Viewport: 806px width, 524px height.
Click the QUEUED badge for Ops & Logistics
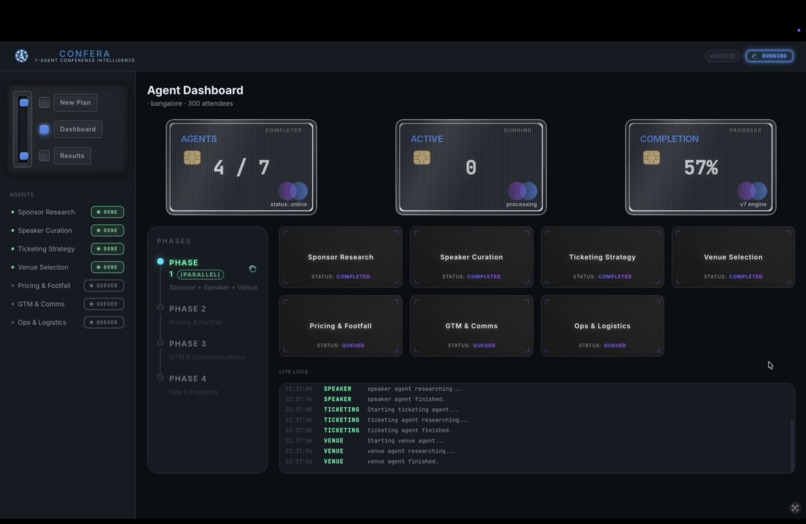pyautogui.click(x=104, y=322)
